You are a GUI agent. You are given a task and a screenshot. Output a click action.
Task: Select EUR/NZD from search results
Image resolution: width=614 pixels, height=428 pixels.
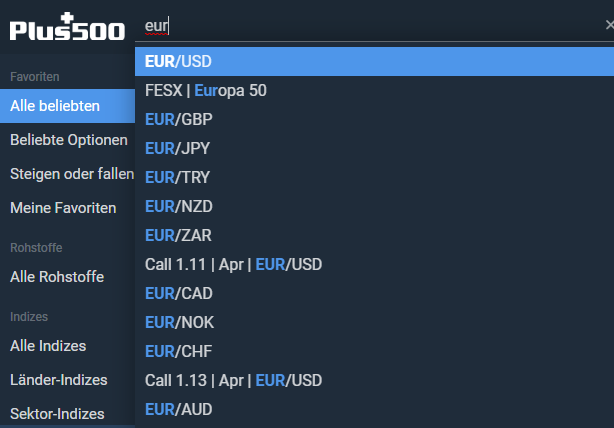point(374,206)
